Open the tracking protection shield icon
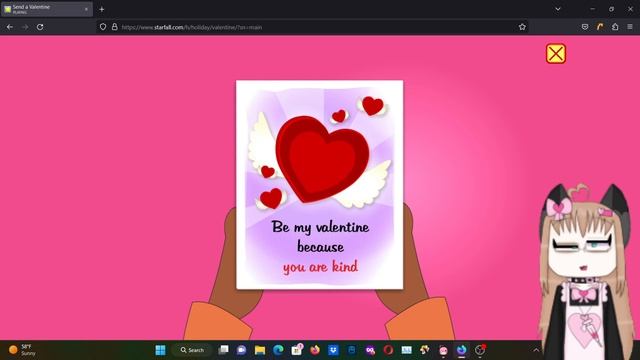 tap(103, 27)
